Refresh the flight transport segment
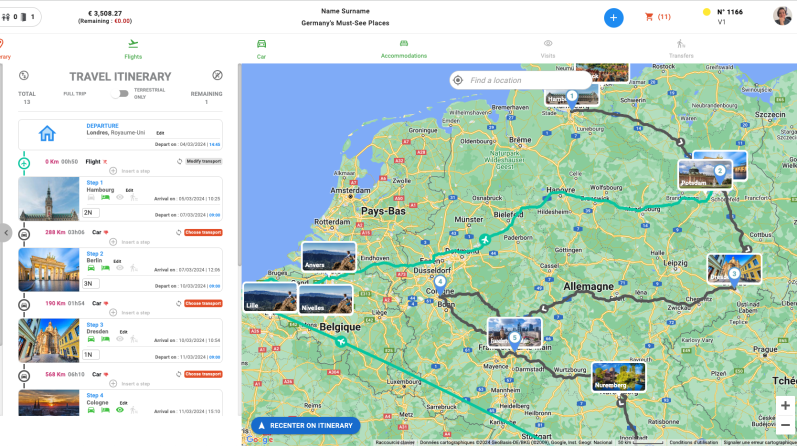Screen dimensions: 797x446 coord(179,161)
